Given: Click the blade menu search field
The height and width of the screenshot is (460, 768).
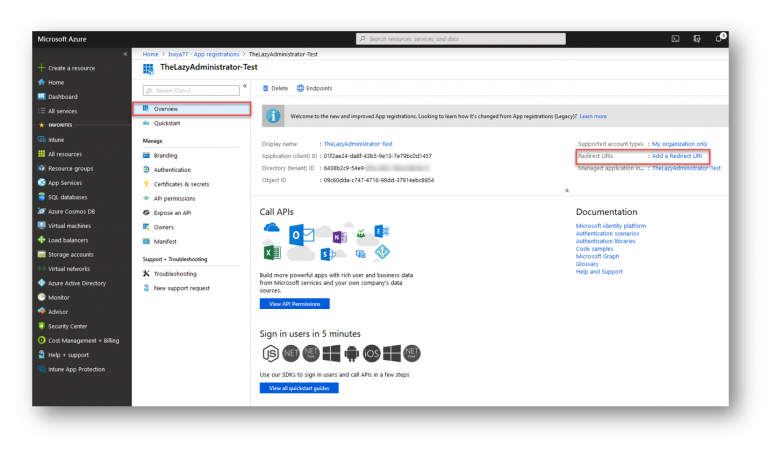Looking at the screenshot, I should 191,91.
